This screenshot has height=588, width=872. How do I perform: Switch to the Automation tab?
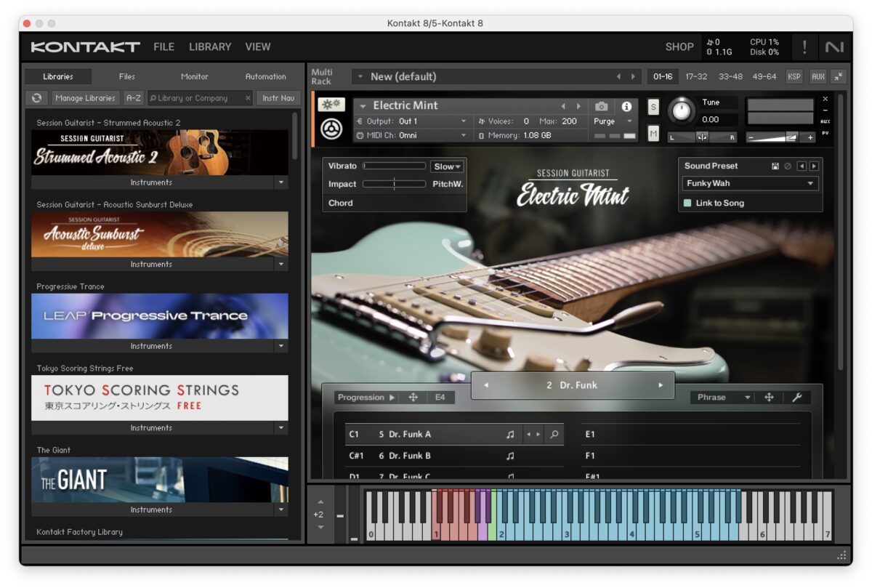point(265,76)
